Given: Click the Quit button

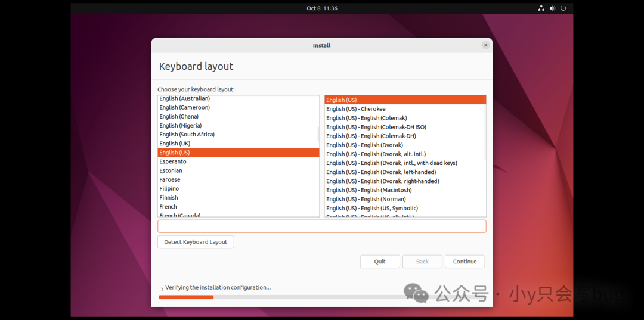Looking at the screenshot, I should click(x=380, y=262).
